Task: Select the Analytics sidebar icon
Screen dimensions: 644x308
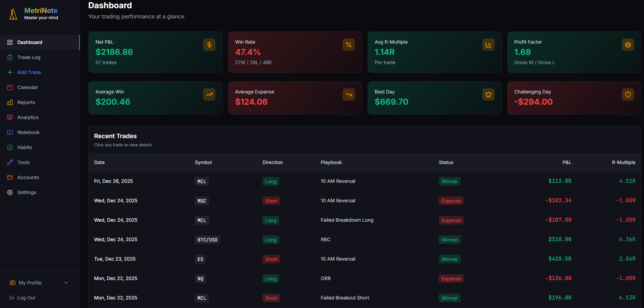Action: 10,117
